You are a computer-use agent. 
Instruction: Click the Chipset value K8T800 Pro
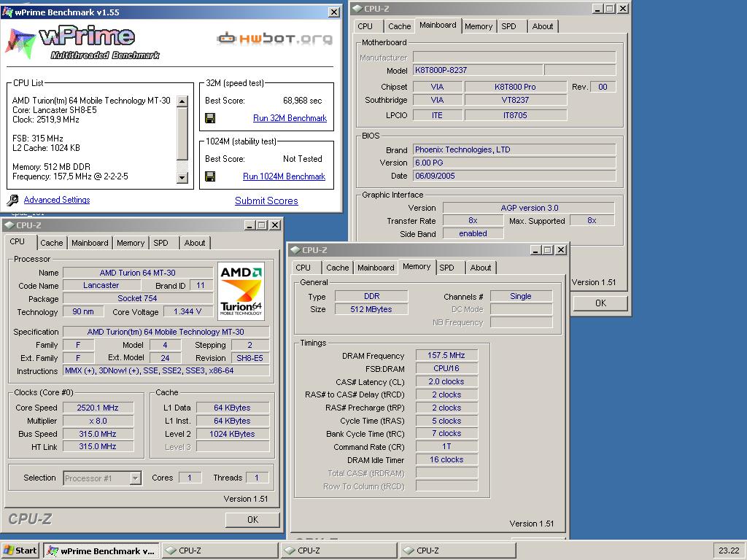pyautogui.click(x=516, y=87)
